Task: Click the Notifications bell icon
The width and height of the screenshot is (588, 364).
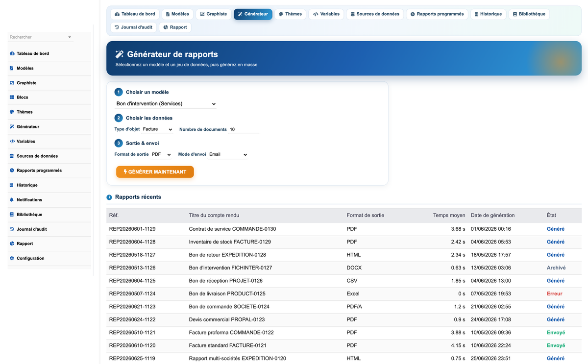Action: [x=12, y=200]
